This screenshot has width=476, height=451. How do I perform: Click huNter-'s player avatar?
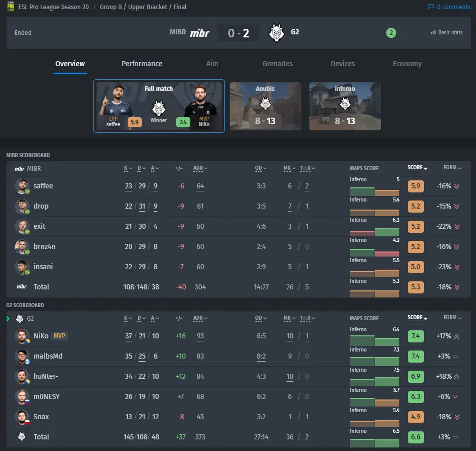(x=22, y=377)
